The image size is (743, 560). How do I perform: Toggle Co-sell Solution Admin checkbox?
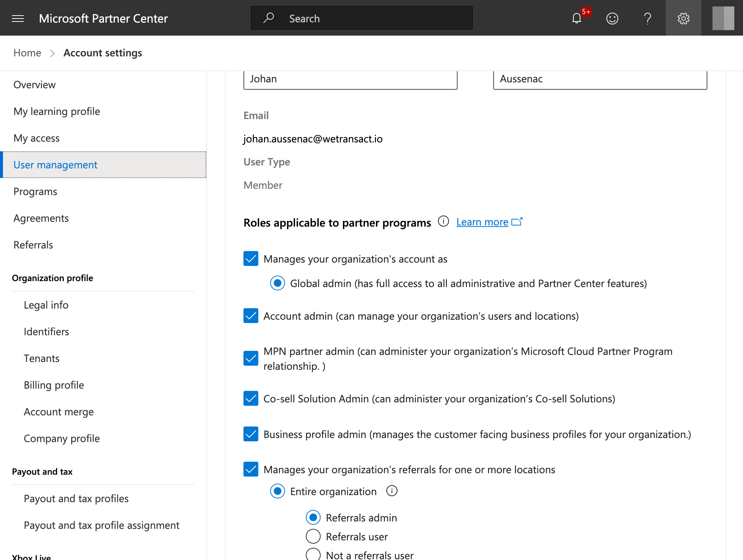click(x=251, y=398)
